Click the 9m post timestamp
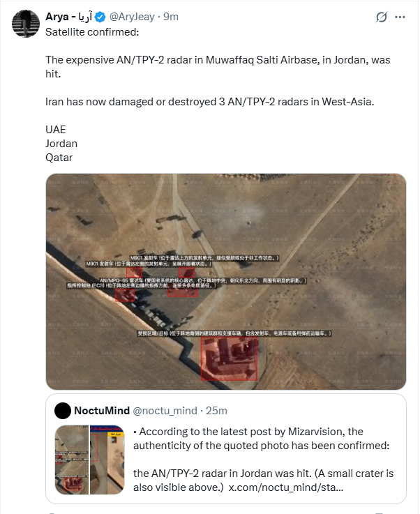This screenshot has width=420, height=514. tap(171, 17)
